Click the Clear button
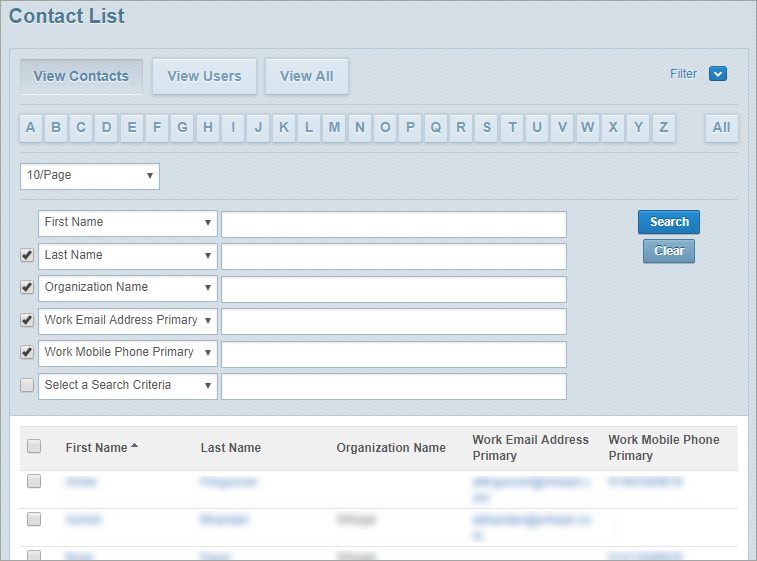 (669, 251)
